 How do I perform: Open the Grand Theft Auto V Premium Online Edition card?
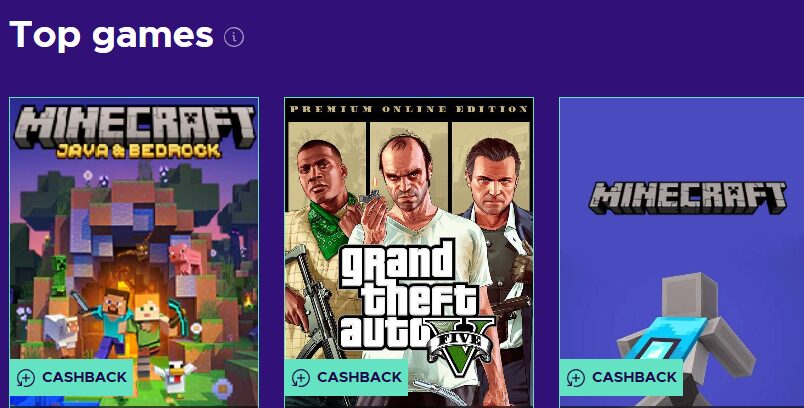coord(409,252)
